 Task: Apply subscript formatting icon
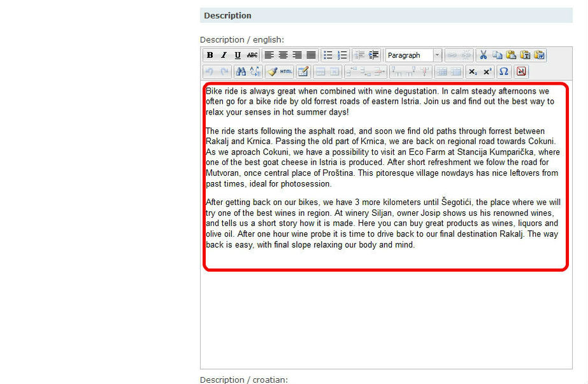(473, 71)
